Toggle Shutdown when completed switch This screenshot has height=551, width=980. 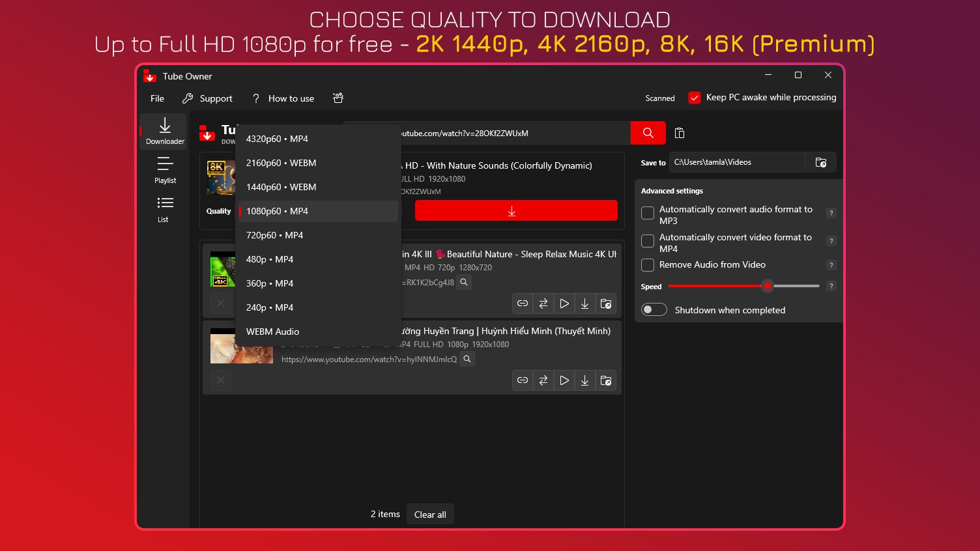click(x=654, y=310)
